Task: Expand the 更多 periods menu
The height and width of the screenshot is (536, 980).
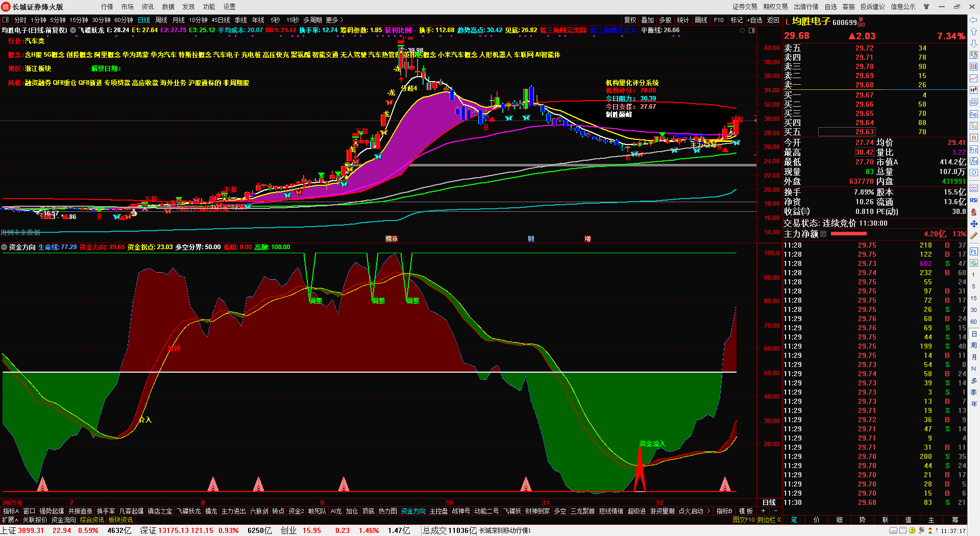Action: [x=334, y=20]
